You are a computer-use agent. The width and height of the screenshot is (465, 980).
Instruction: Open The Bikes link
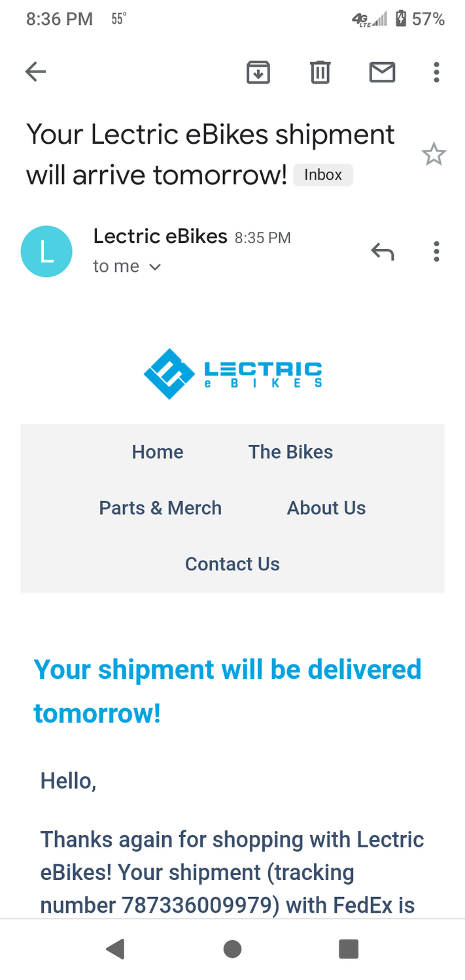(x=290, y=452)
